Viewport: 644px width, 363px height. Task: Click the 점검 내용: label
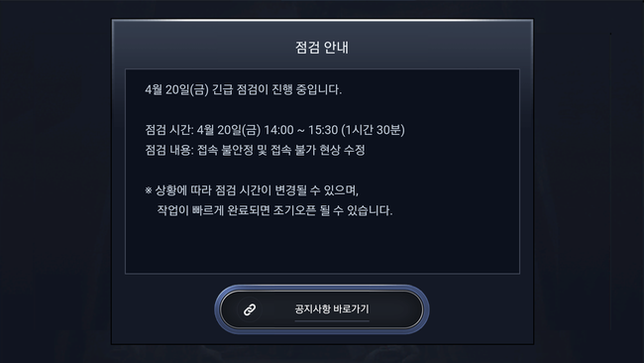tap(169, 150)
